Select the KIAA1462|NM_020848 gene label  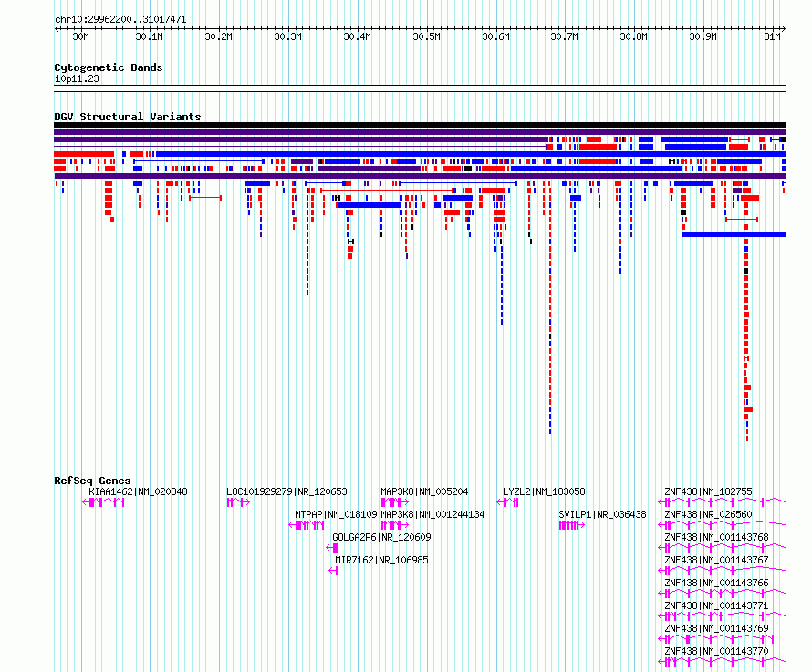click(139, 491)
